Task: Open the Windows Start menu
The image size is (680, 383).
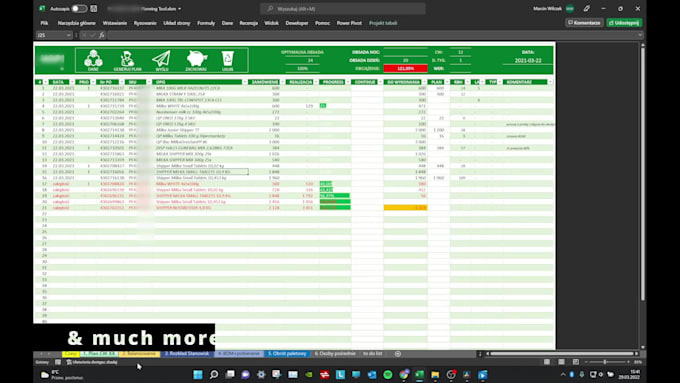Action: coord(198,374)
